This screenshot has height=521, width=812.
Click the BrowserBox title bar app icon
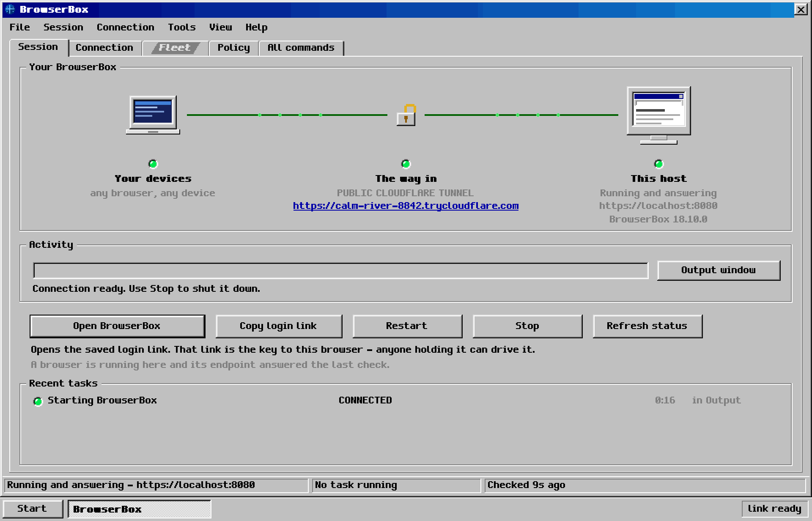10,9
